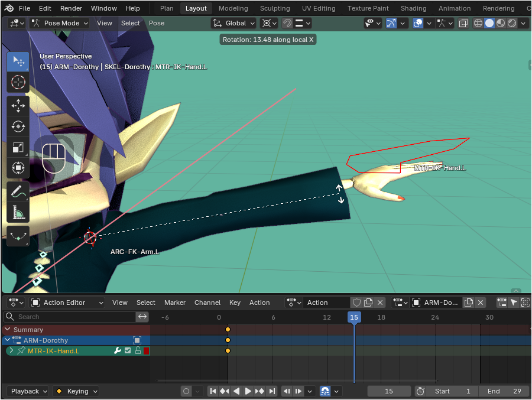Image resolution: width=532 pixels, height=400 pixels.
Task: Collapse the Summary channel row
Action: (x=8, y=330)
